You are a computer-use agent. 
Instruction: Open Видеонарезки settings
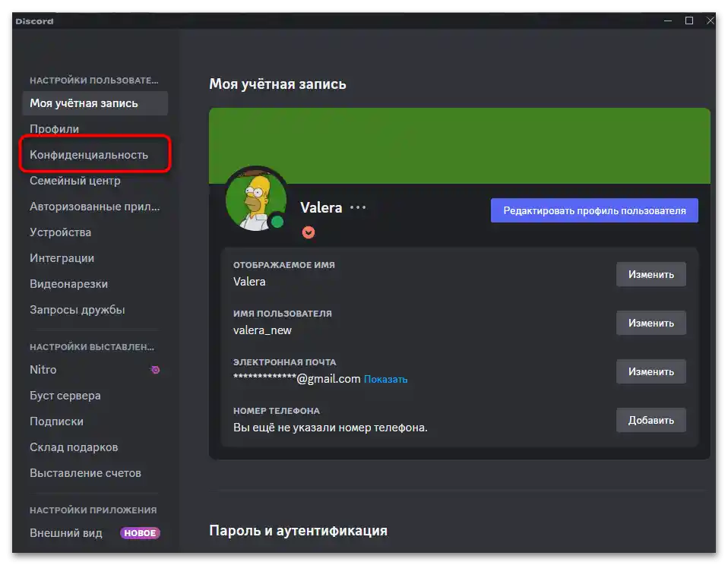pyautogui.click(x=69, y=283)
